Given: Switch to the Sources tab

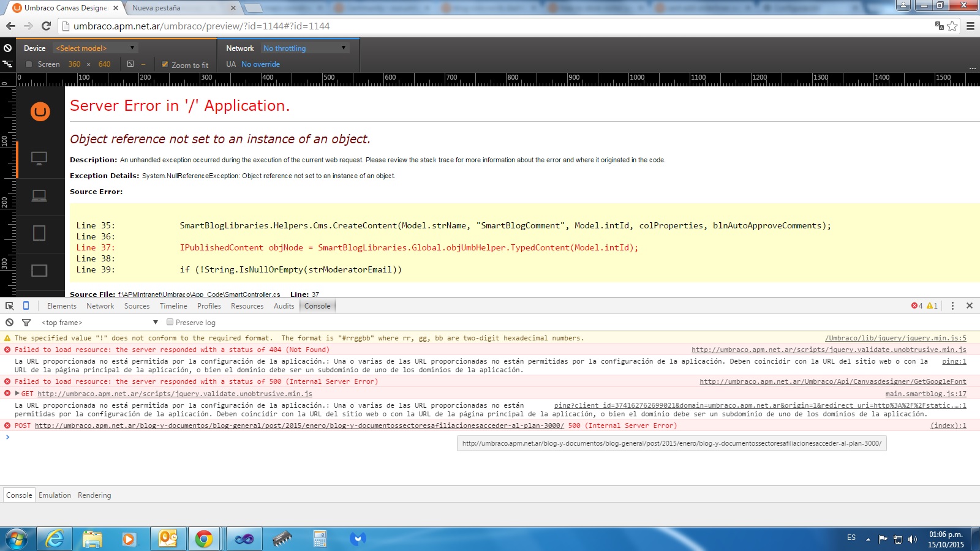Looking at the screenshot, I should 137,305.
